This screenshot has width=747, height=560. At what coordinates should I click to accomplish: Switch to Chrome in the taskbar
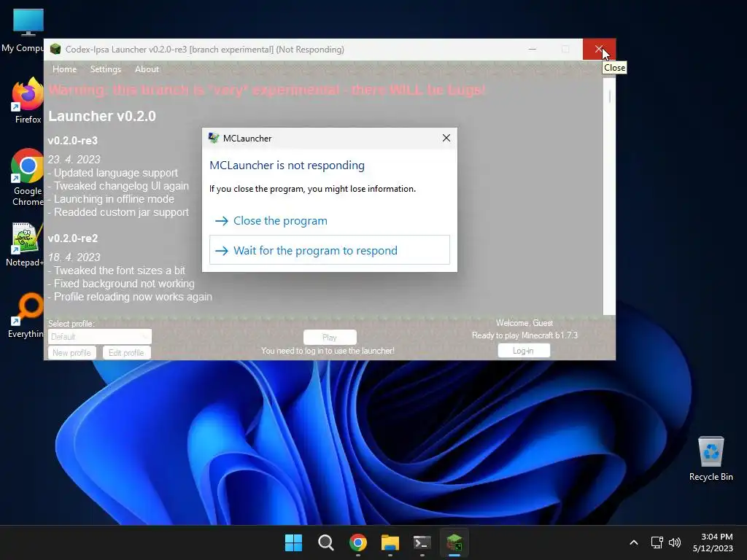pos(357,542)
